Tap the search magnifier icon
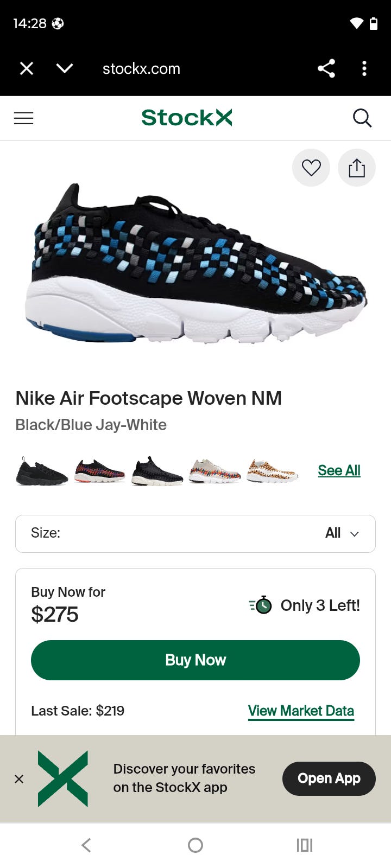 tap(362, 118)
